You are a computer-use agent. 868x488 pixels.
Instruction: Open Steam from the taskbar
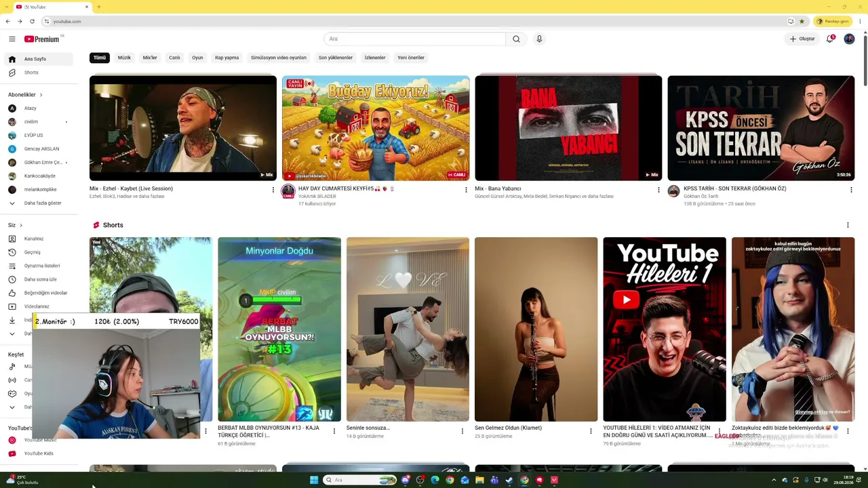[x=509, y=480]
